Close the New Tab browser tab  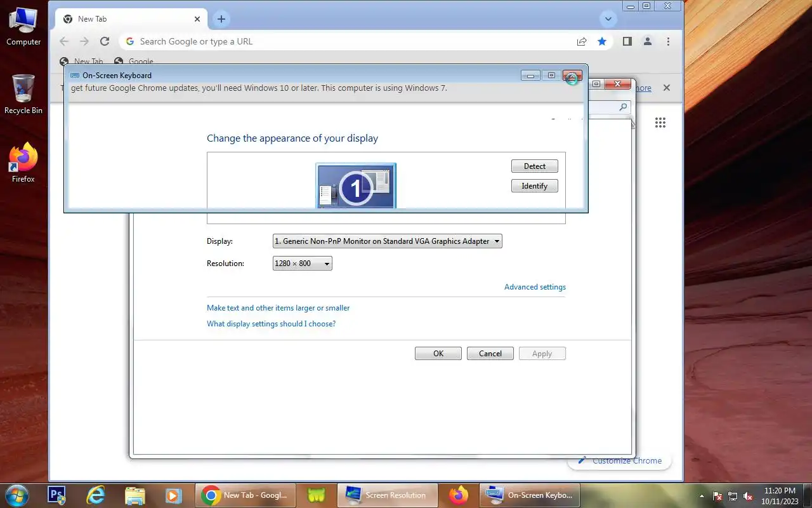[x=197, y=19]
